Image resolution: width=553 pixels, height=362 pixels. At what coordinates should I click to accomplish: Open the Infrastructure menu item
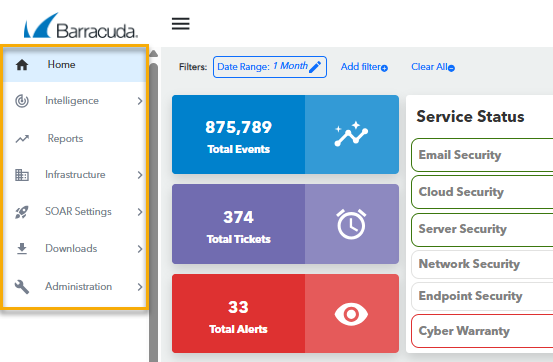(x=74, y=175)
